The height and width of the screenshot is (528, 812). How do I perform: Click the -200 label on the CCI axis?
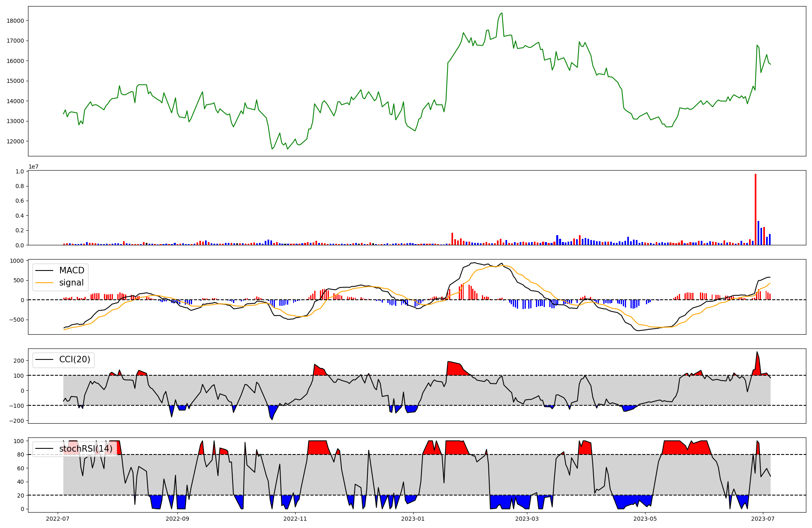coord(16,421)
